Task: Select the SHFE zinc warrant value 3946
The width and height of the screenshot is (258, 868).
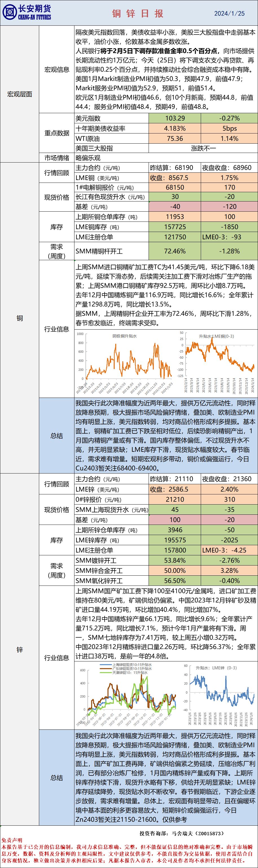Action: 175,530
